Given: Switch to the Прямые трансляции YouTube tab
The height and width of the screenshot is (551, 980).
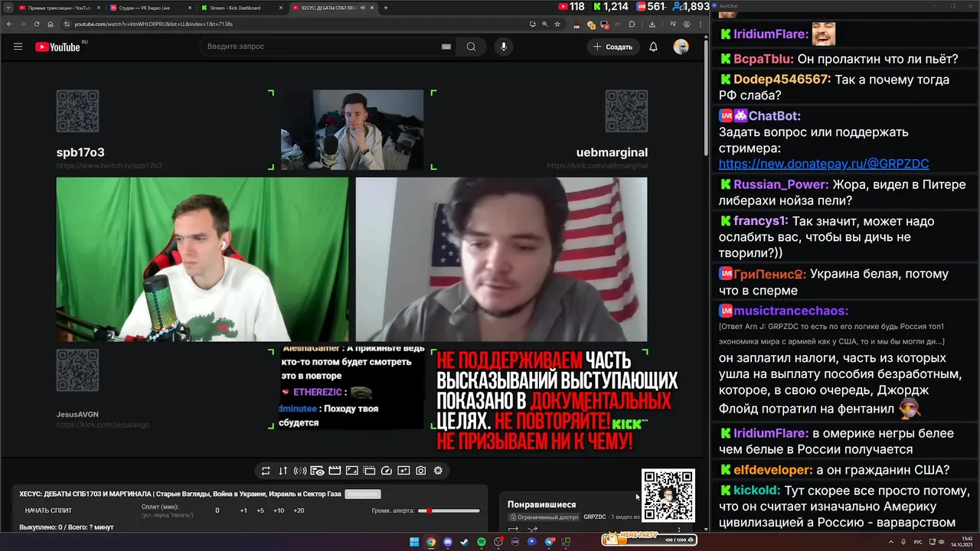Looking at the screenshot, I should (58, 8).
